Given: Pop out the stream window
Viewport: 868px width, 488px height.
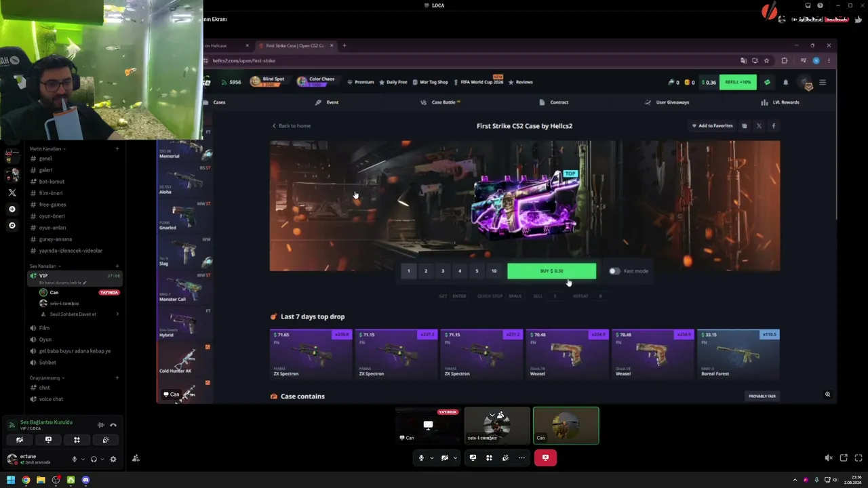Looking at the screenshot, I should [x=844, y=457].
